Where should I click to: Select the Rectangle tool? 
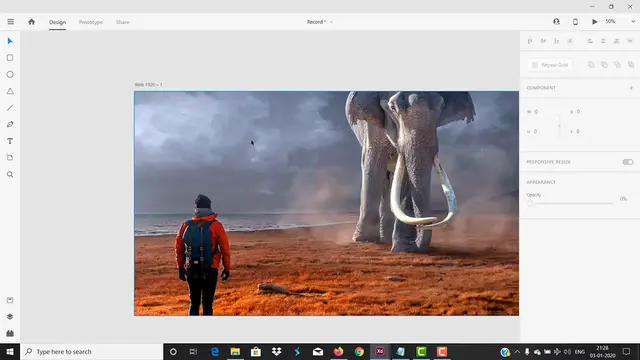click(10, 58)
